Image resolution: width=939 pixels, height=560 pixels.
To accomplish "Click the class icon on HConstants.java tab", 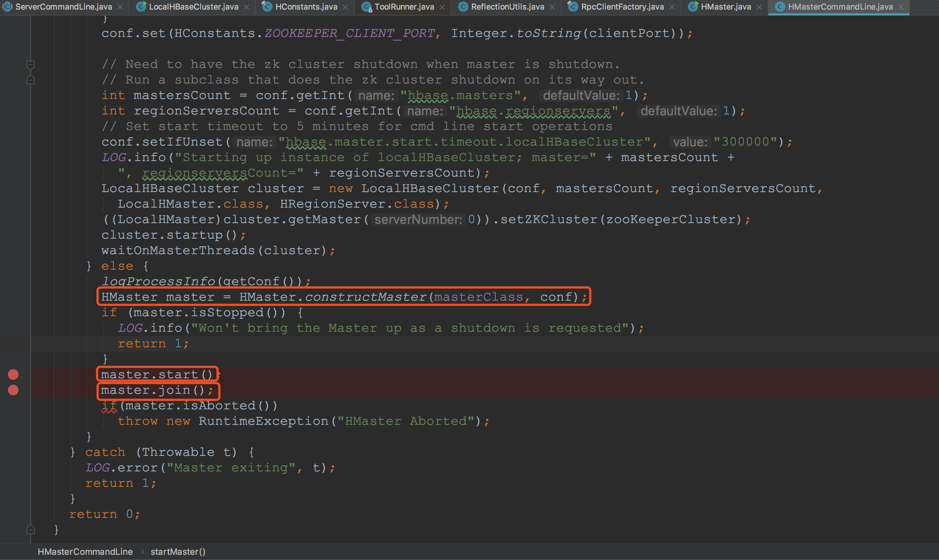I will pos(267,6).
